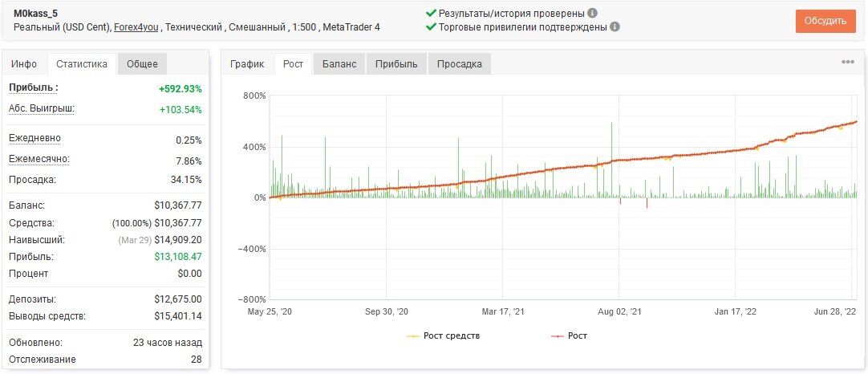
Task: Click green checkmark next to Торговые привилегии
Action: click(x=432, y=26)
